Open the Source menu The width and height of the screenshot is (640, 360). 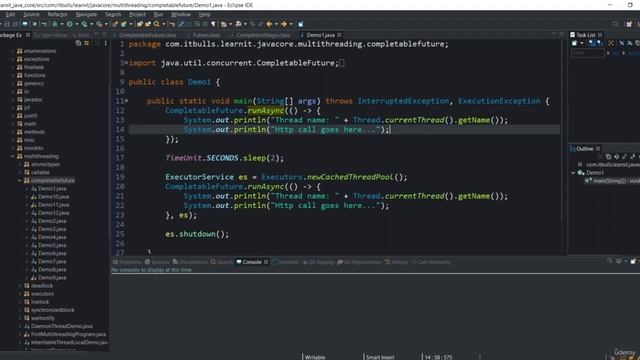coord(31,14)
